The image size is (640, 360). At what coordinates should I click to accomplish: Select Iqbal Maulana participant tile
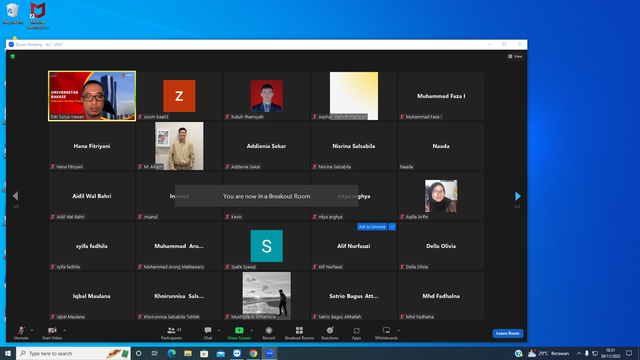tap(92, 296)
